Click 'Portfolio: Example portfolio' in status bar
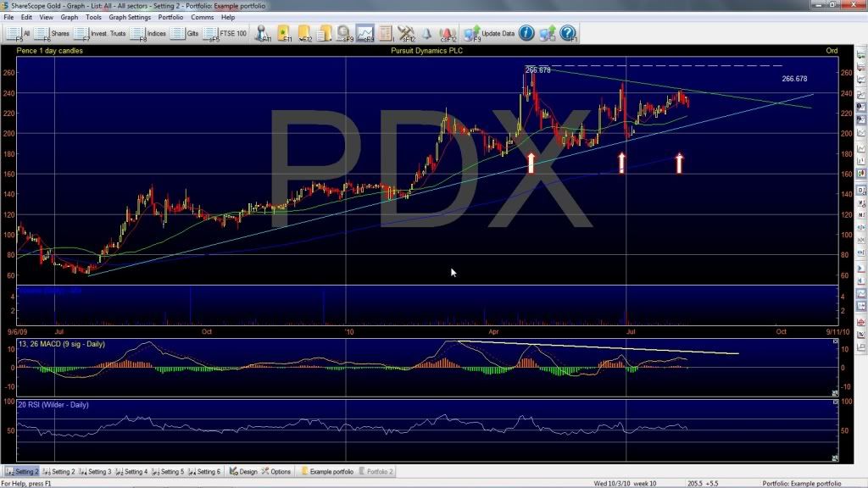The image size is (868, 488). 802,484
